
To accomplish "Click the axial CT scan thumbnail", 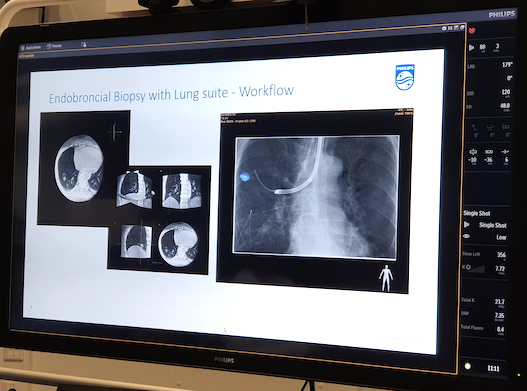I will (79, 168).
